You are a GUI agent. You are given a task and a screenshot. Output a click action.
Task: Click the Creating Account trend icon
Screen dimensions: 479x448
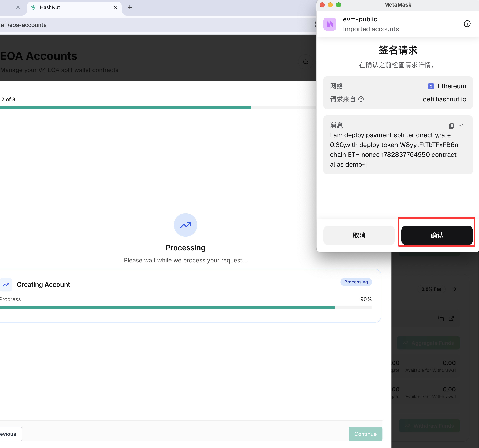pyautogui.click(x=6, y=285)
